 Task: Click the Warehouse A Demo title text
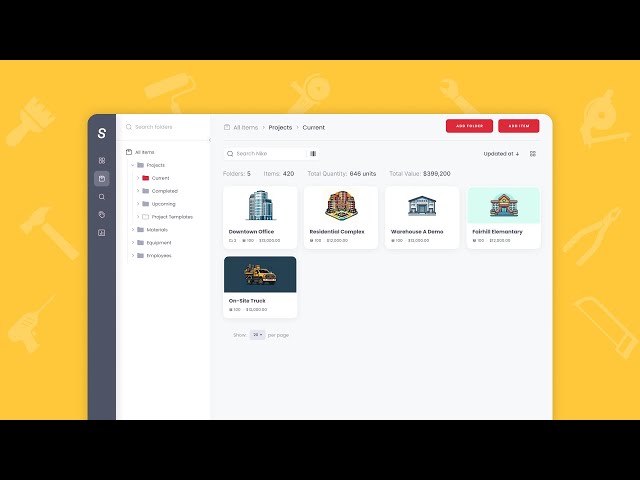(417, 231)
